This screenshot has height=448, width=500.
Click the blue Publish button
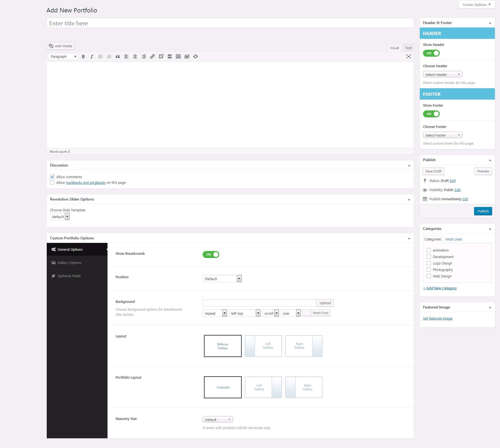click(x=483, y=211)
